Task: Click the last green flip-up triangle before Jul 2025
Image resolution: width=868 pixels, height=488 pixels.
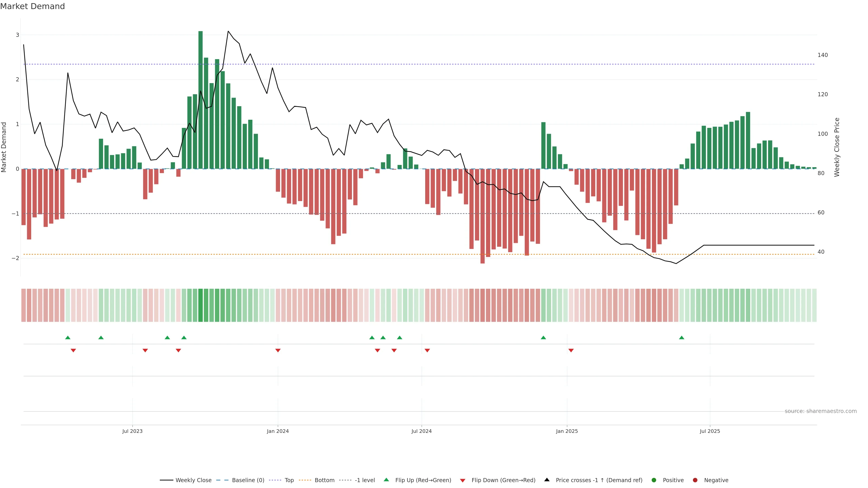Action: [x=682, y=338]
